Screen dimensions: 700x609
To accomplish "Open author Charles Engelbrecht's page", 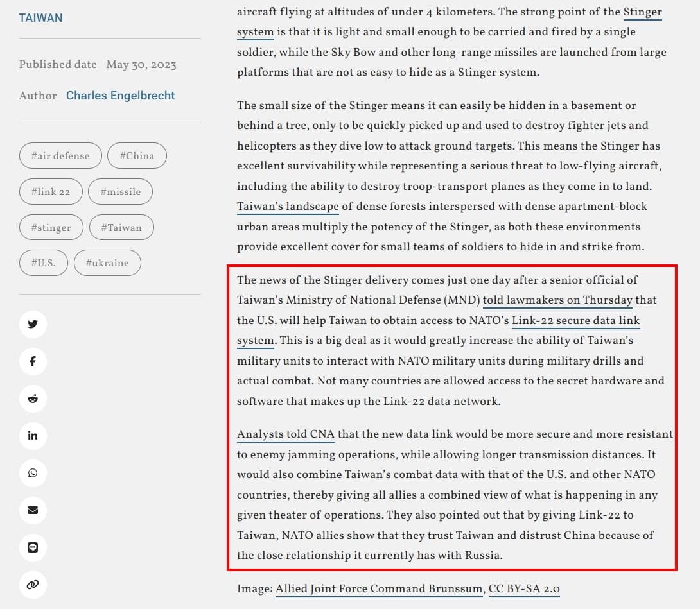I will (121, 96).
